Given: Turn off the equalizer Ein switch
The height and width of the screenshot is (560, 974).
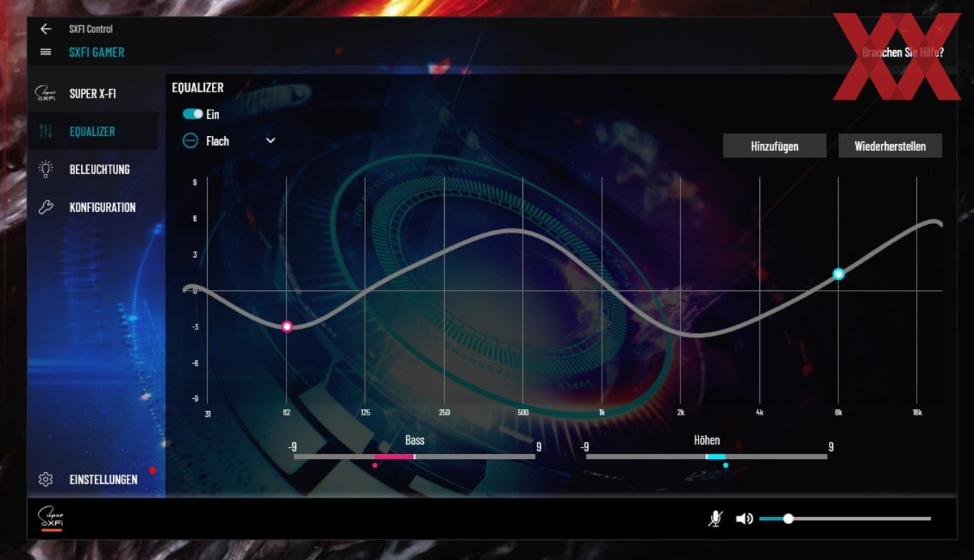Looking at the screenshot, I should pos(193,114).
